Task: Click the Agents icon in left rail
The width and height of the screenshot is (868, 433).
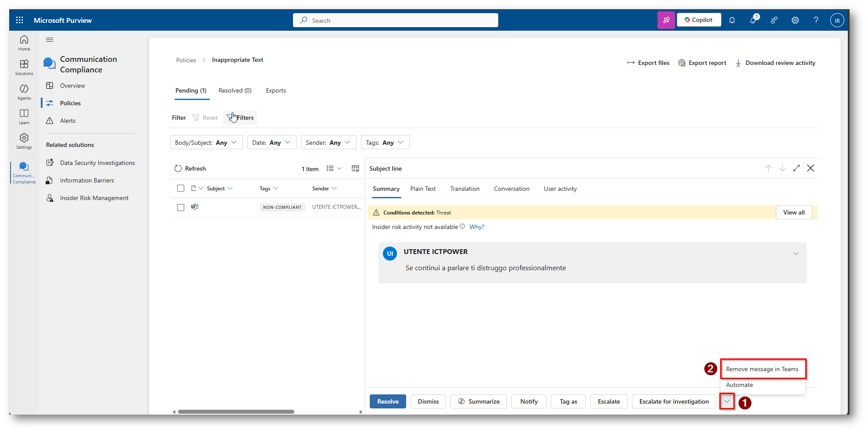Action: tap(24, 92)
